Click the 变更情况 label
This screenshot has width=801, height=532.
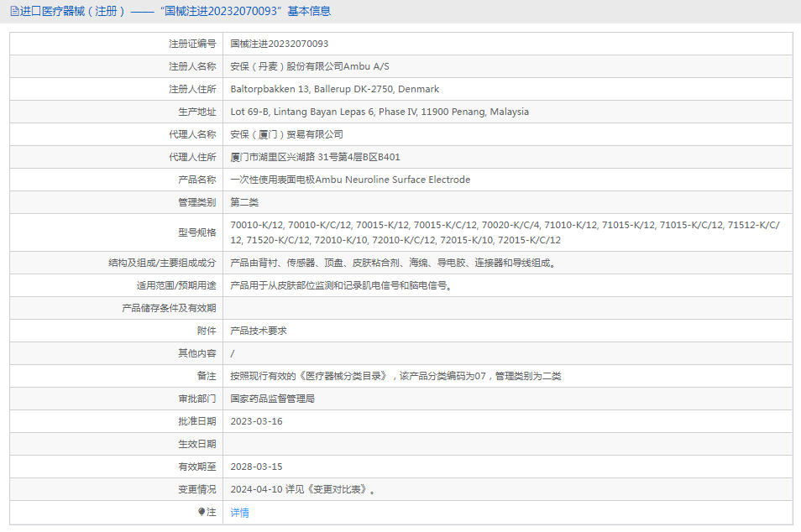[x=197, y=489]
